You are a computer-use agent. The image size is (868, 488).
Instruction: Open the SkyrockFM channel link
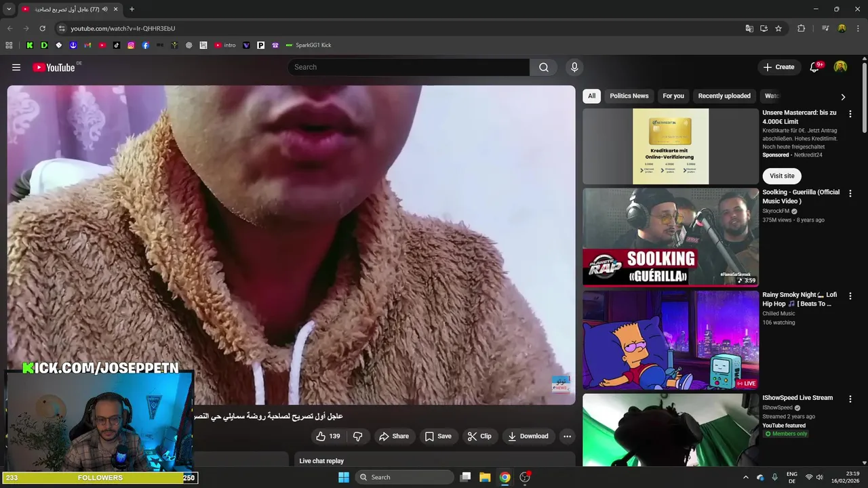click(x=776, y=211)
